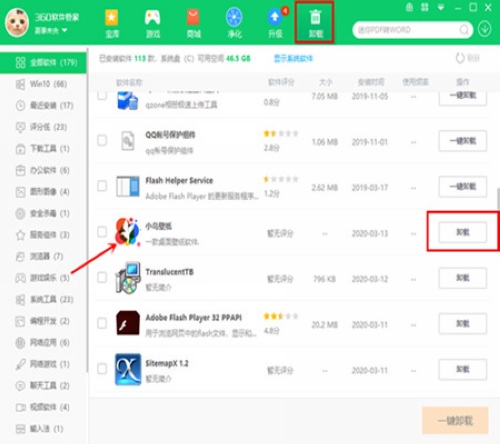
Task: Click the orange 一键卸载 button at bottom
Action: (x=455, y=420)
